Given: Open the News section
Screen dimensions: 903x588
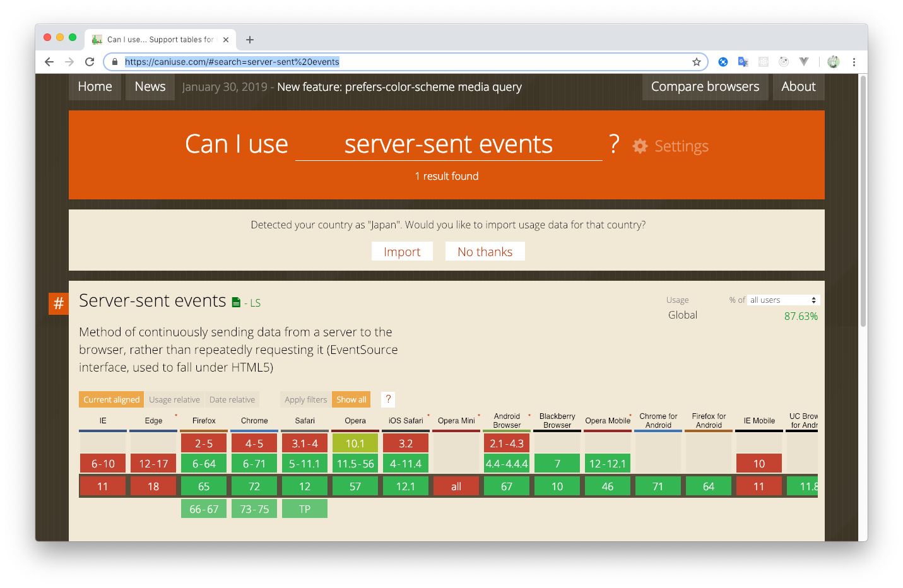Looking at the screenshot, I should (150, 87).
